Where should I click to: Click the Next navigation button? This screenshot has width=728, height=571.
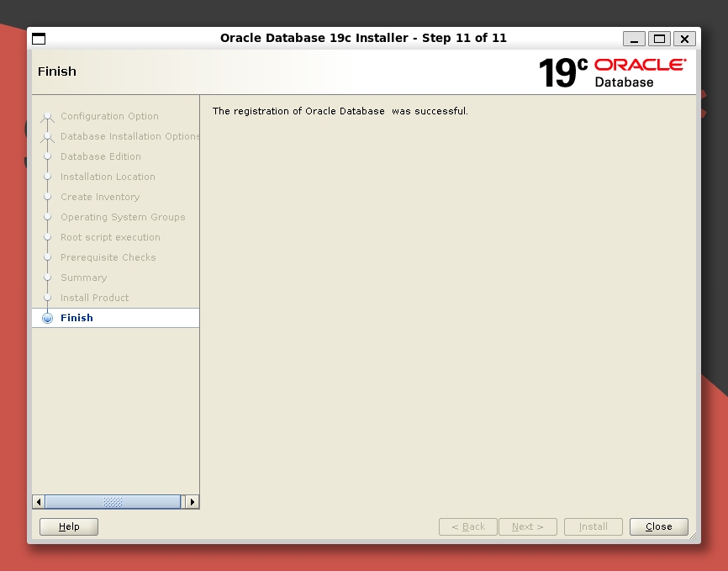(x=527, y=526)
